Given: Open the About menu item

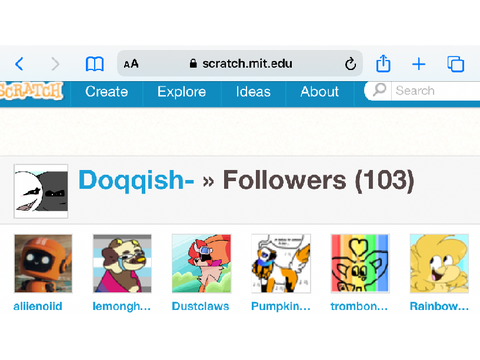Looking at the screenshot, I should pyautogui.click(x=320, y=92).
